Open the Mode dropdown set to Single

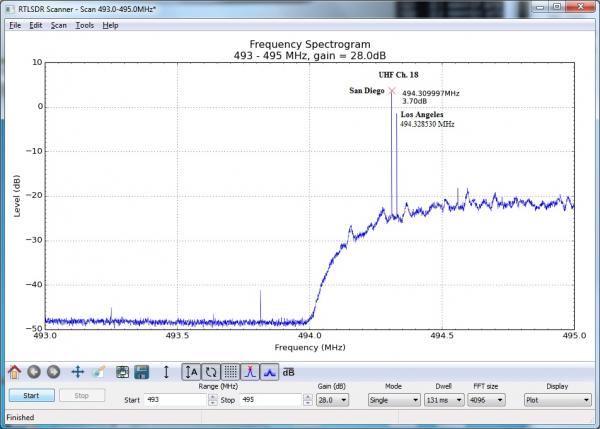[x=394, y=400]
